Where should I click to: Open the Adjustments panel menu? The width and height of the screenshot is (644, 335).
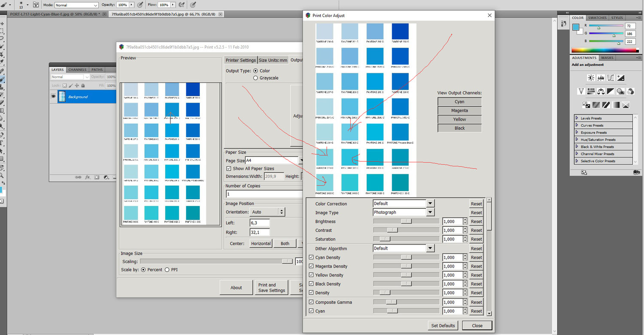[640, 58]
